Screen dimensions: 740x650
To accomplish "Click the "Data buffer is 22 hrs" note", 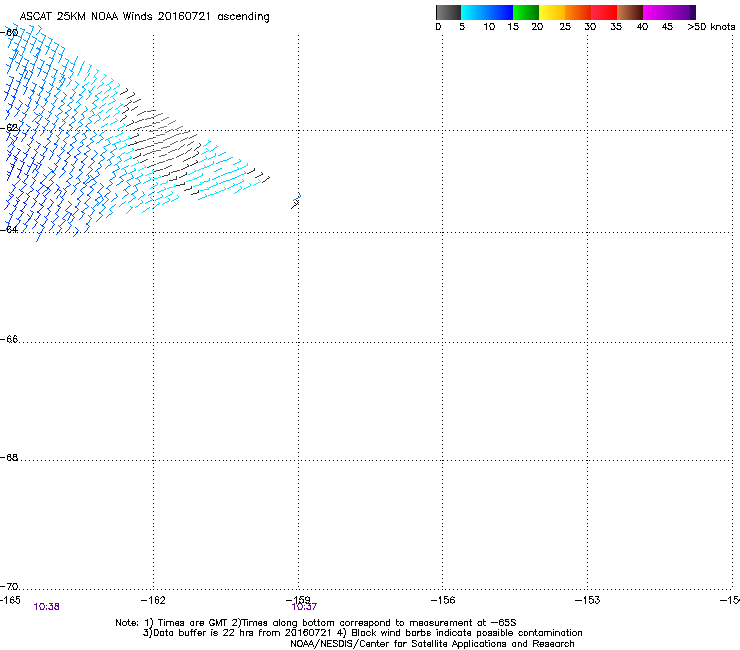I will [x=362, y=633].
